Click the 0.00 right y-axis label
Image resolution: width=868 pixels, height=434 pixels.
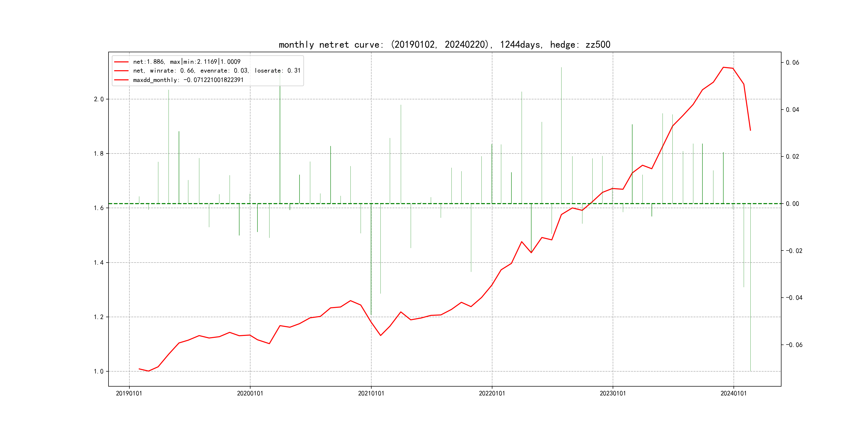coord(792,204)
